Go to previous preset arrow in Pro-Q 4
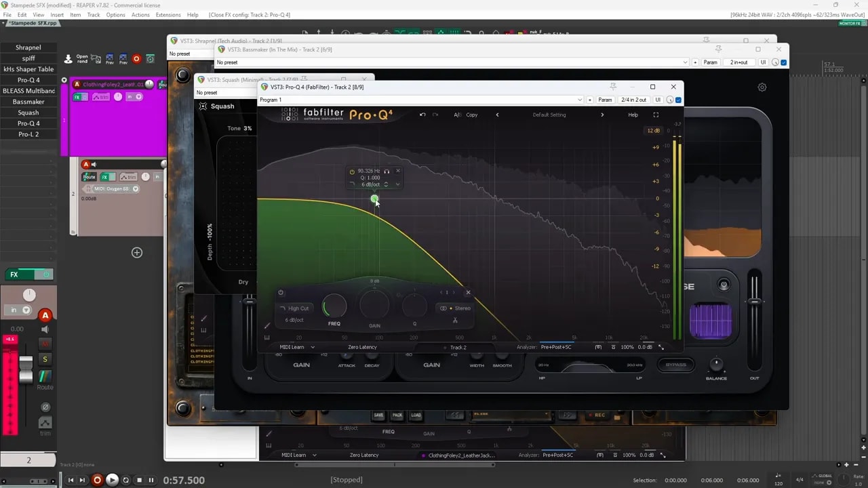Viewport: 868px width, 488px height. click(x=497, y=115)
